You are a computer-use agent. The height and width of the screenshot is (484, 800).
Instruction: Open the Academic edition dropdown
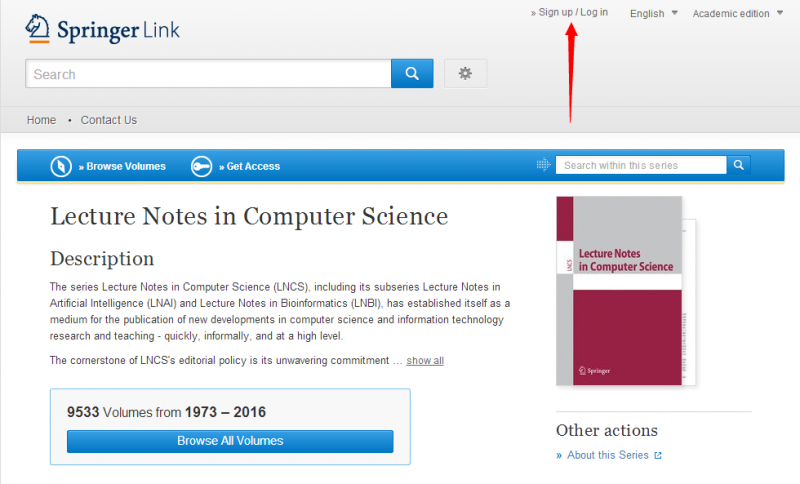point(737,13)
